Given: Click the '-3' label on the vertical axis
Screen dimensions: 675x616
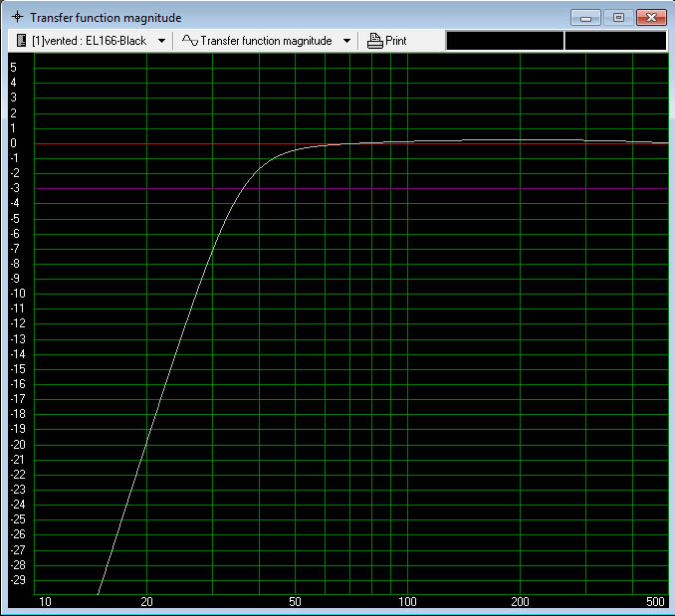Looking at the screenshot, I should pos(15,188).
